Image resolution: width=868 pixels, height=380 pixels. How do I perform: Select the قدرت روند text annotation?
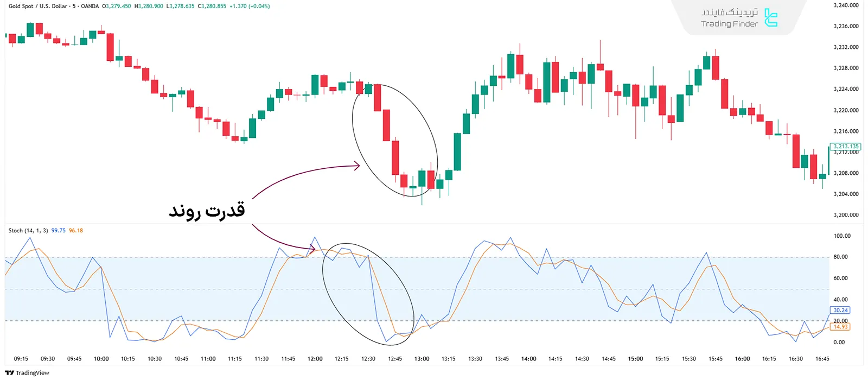click(x=207, y=211)
